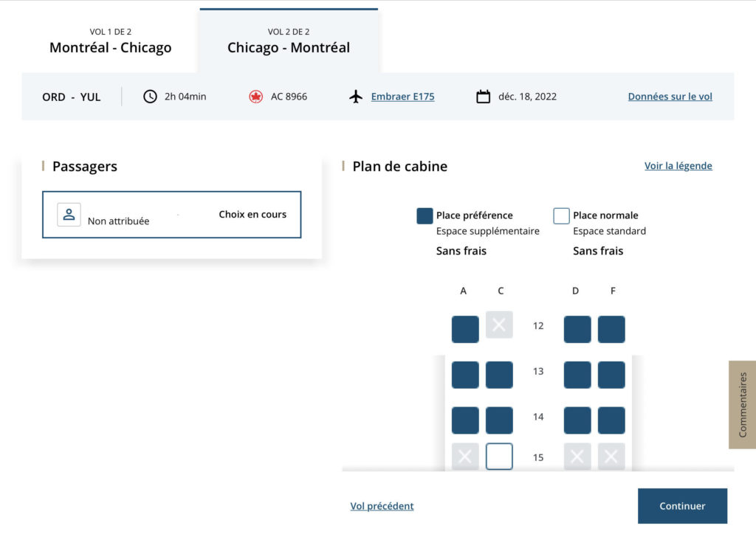Pick standard seat 15C
Screen dimensions: 756x540
click(499, 457)
